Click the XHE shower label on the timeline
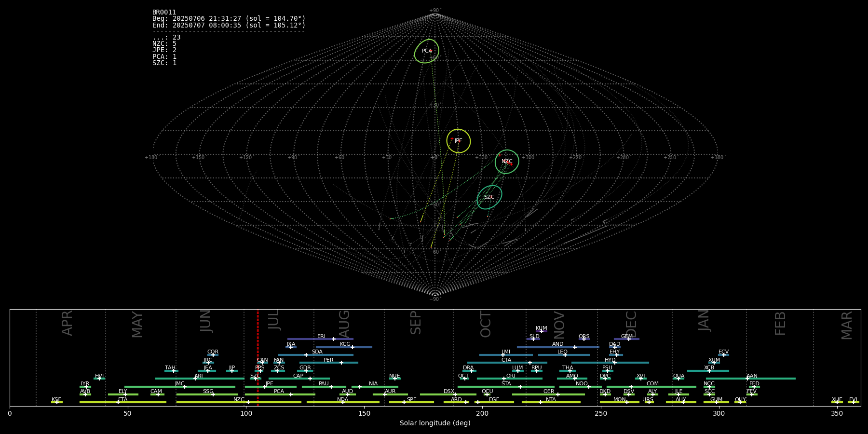The width and height of the screenshot is (868, 434). pos(837,400)
